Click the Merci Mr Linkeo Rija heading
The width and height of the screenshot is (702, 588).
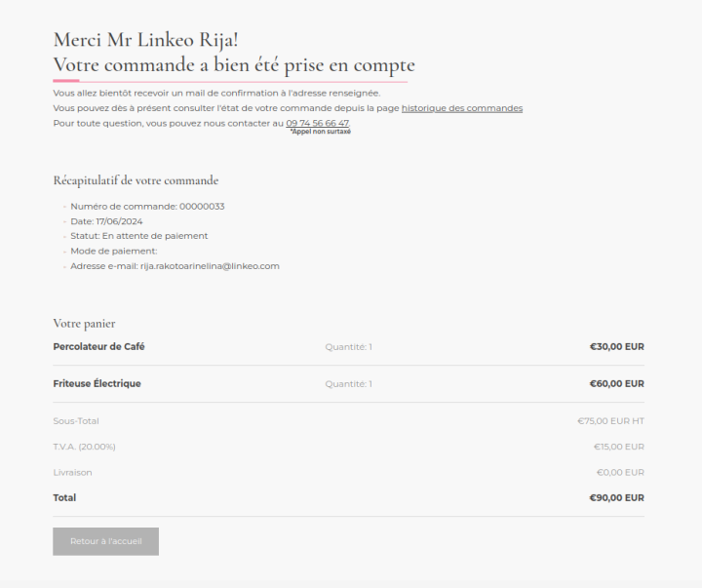click(145, 40)
